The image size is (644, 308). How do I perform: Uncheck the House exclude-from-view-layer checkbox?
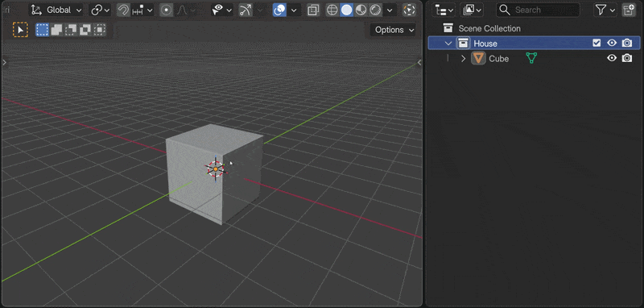tap(597, 43)
